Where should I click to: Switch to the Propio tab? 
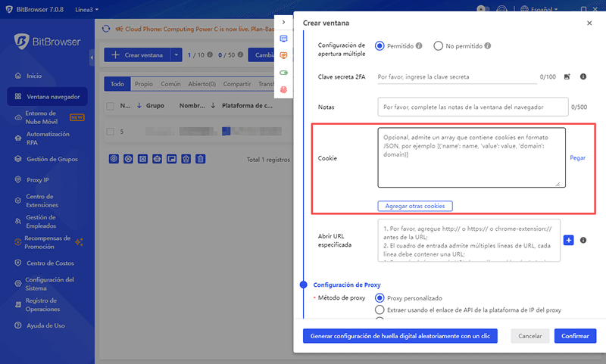pos(144,84)
